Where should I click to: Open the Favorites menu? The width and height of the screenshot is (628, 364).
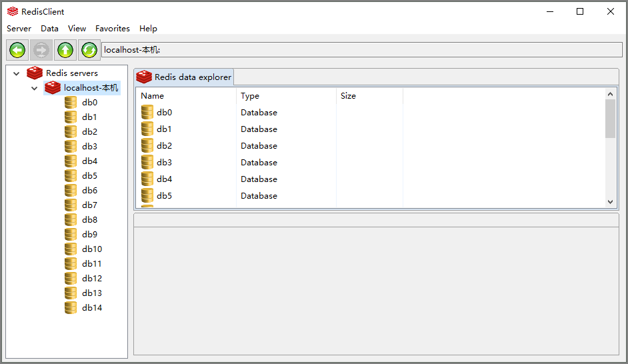113,29
